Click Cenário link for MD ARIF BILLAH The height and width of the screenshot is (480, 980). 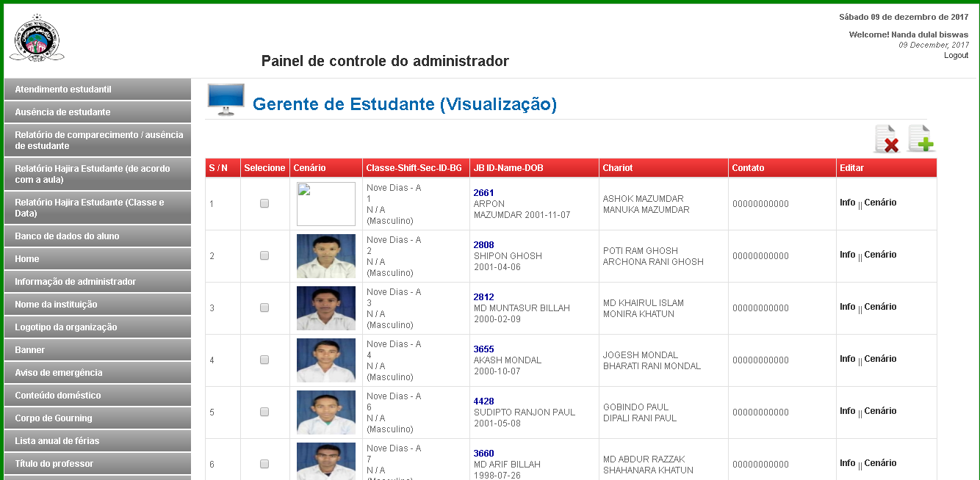pyautogui.click(x=880, y=463)
